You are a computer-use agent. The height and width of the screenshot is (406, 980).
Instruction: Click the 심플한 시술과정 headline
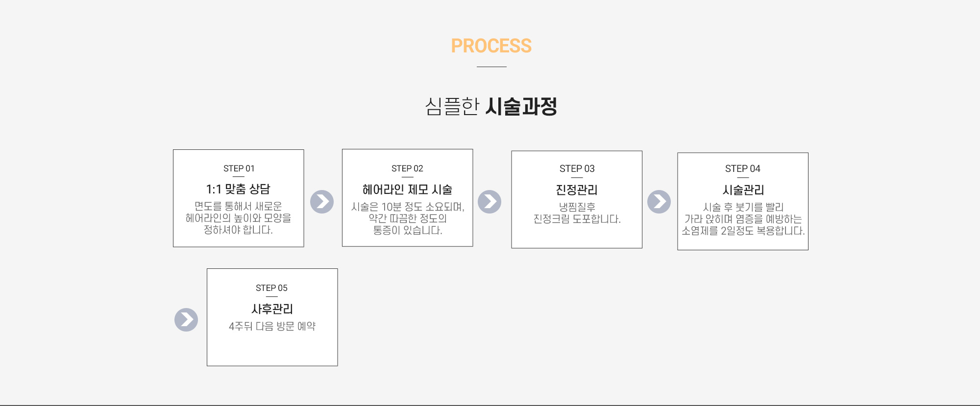click(x=491, y=106)
